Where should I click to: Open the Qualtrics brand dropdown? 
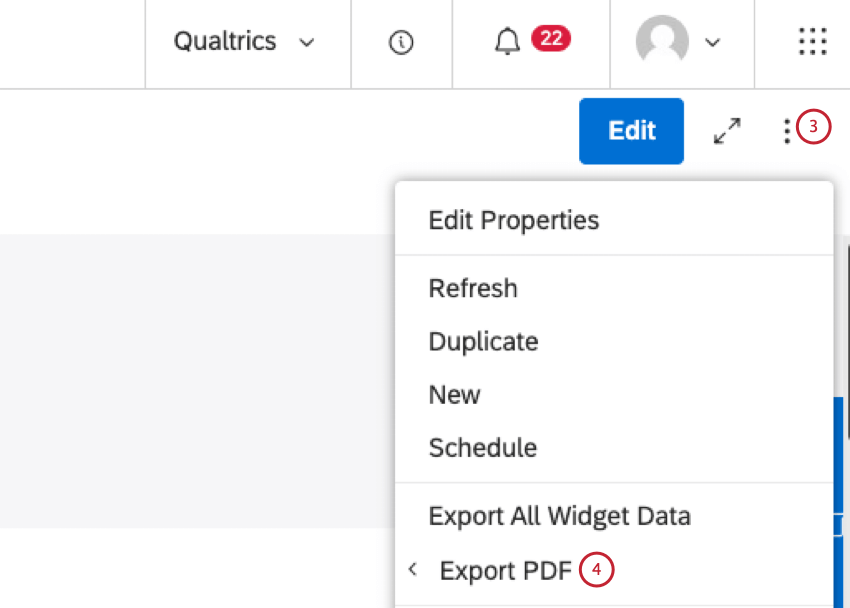243,42
